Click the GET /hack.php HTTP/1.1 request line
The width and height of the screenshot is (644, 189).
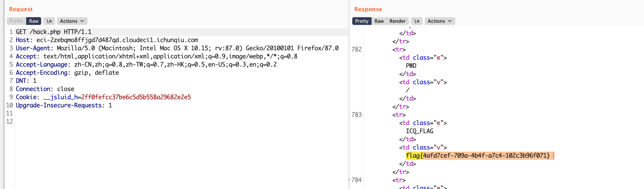click(x=54, y=32)
